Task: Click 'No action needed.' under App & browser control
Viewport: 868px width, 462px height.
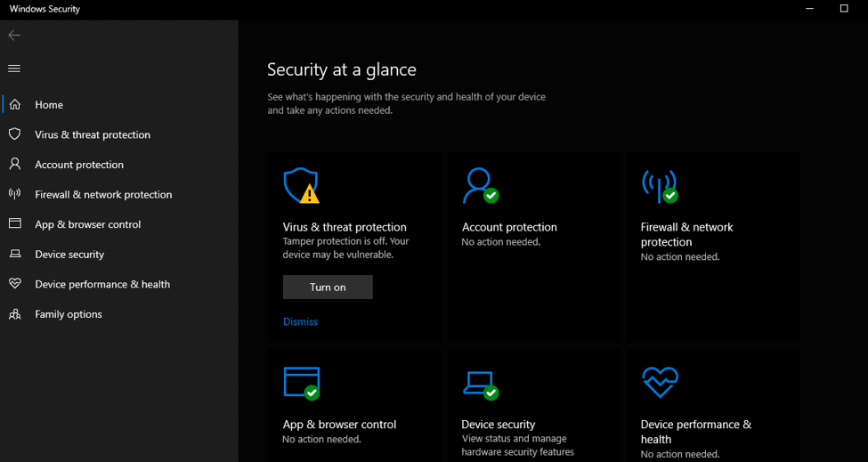Action: click(x=321, y=440)
